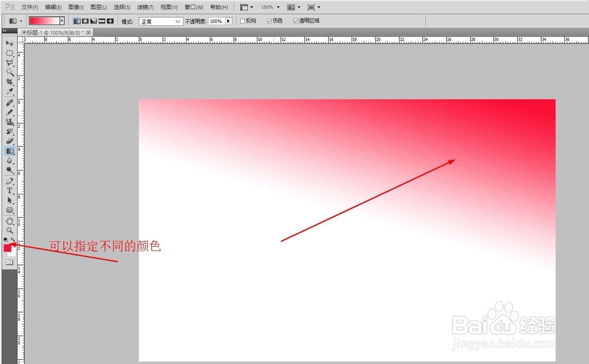Open the 模式 blend mode dropdown
Screen dimensions: 589x364
161,21
